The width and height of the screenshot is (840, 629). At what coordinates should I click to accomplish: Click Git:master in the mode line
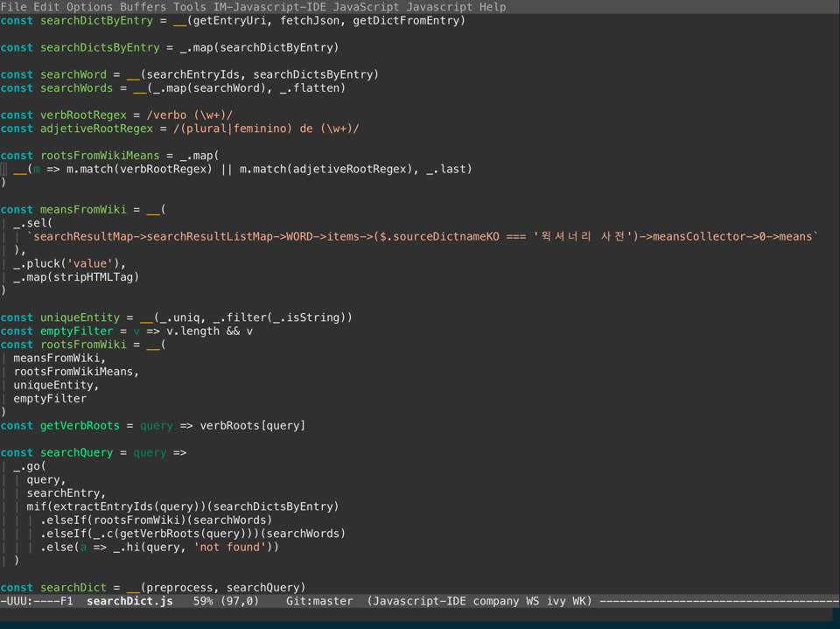click(x=319, y=601)
